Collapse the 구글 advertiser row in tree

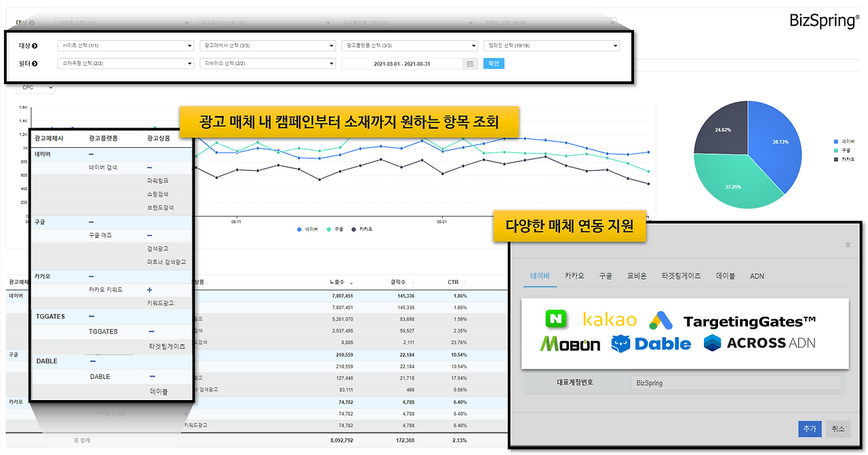click(x=91, y=222)
